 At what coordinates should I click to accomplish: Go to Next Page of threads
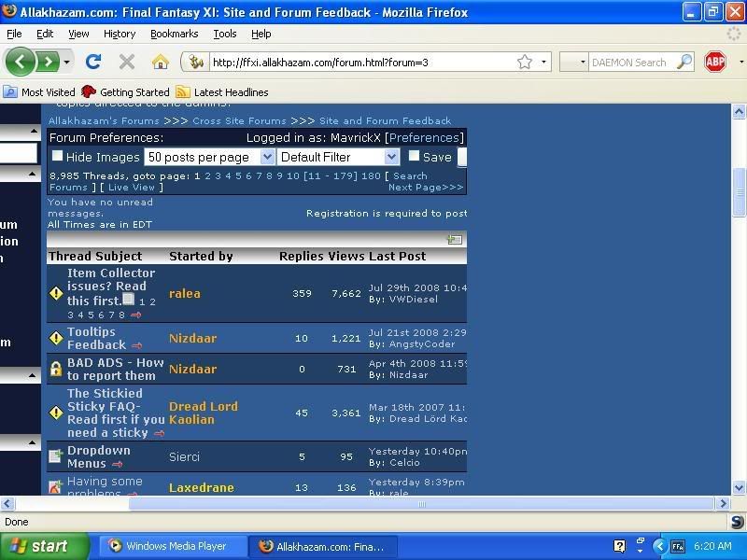point(426,188)
